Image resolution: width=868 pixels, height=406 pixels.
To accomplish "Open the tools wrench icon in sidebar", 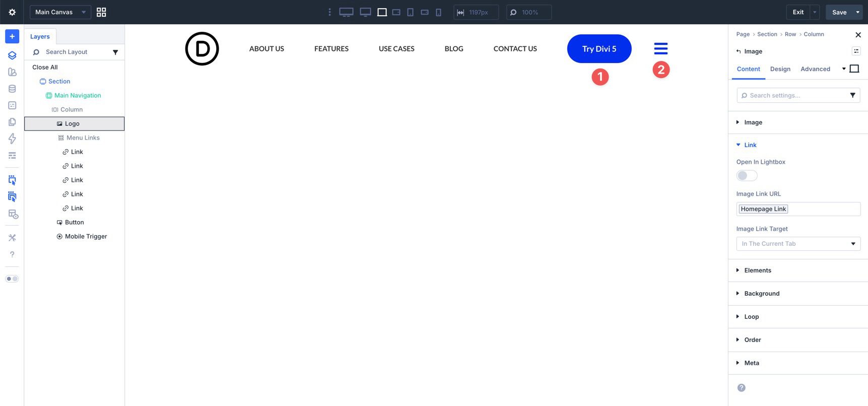I will 12,238.
